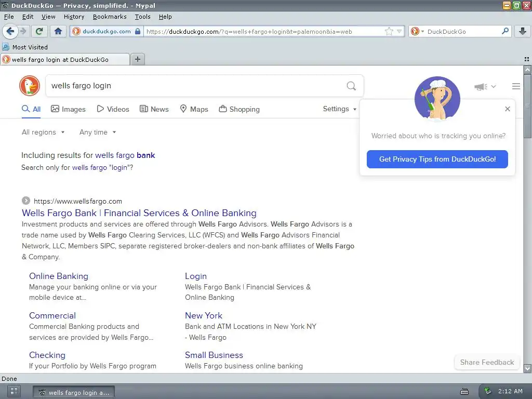Select wells fargo login taskbar window button
532x399 pixels.
pyautogui.click(x=74, y=392)
